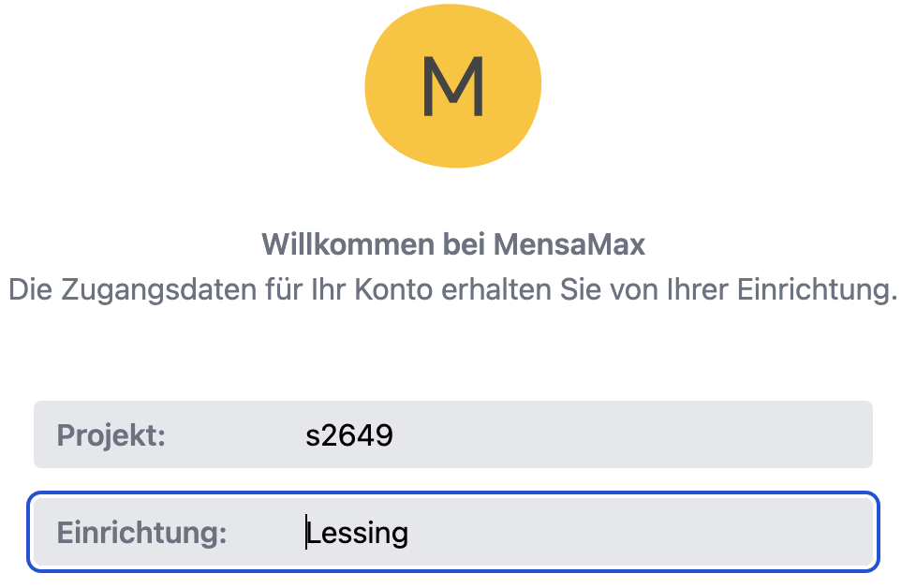The width and height of the screenshot is (916, 588).
Task: Click the letter M inside the logo
Action: (452, 87)
